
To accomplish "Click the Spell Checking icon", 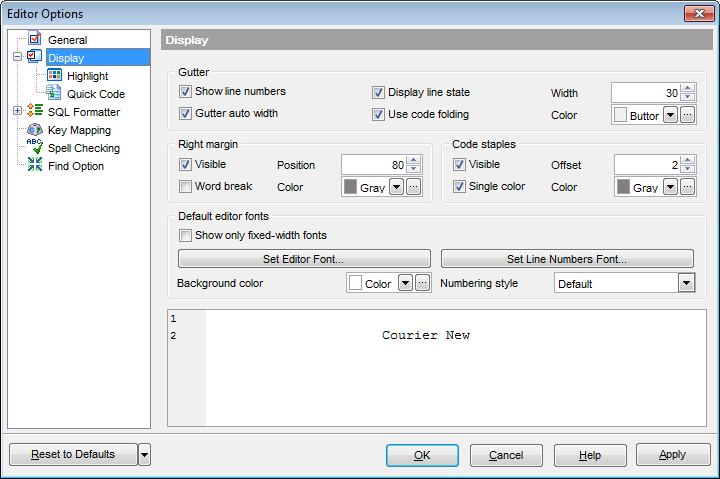I will (x=35, y=148).
